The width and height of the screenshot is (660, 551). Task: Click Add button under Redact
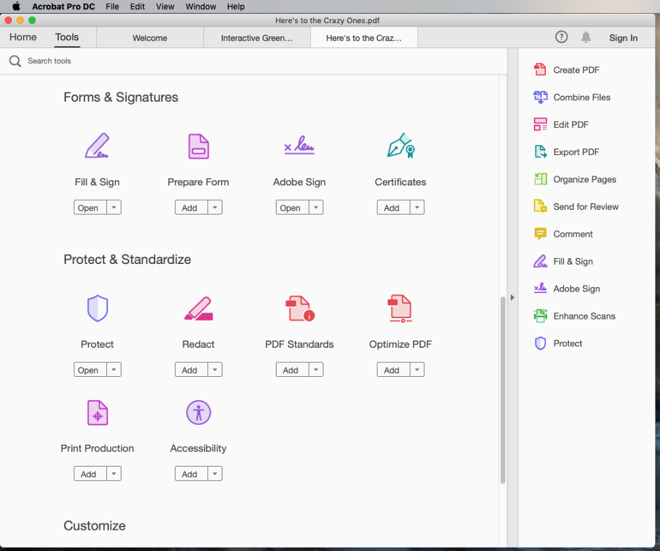click(x=189, y=370)
